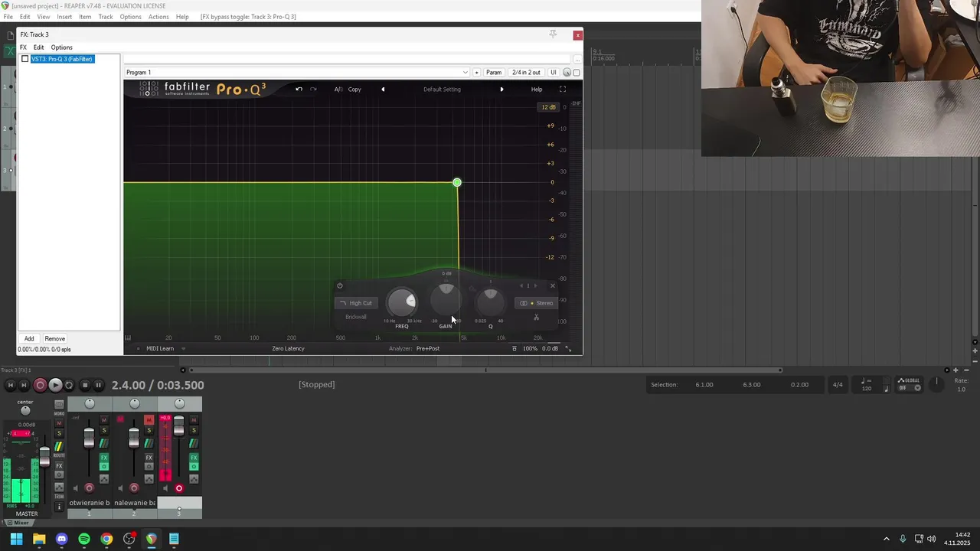Image resolution: width=980 pixels, height=551 pixels.
Task: Open the Options menu in FX window
Action: coord(61,47)
